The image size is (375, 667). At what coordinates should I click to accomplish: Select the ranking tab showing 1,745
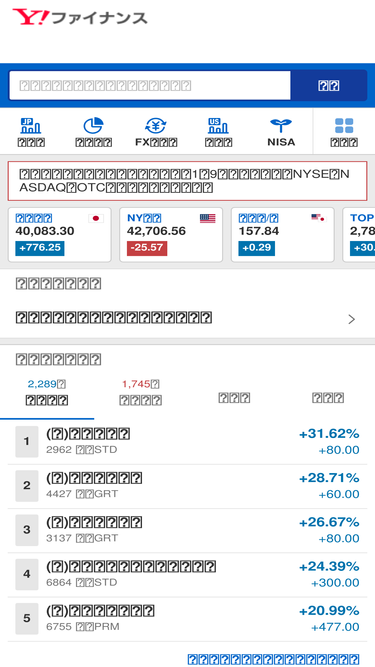pos(141,393)
